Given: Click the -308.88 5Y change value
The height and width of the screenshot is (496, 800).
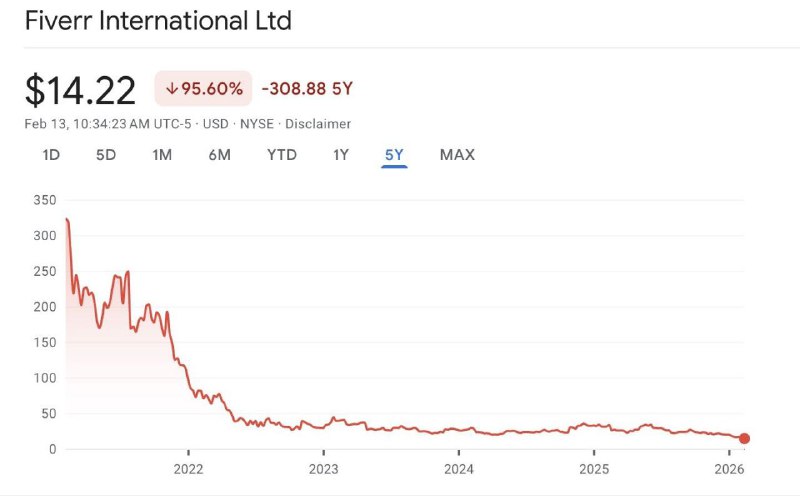Looking at the screenshot, I should tap(307, 89).
